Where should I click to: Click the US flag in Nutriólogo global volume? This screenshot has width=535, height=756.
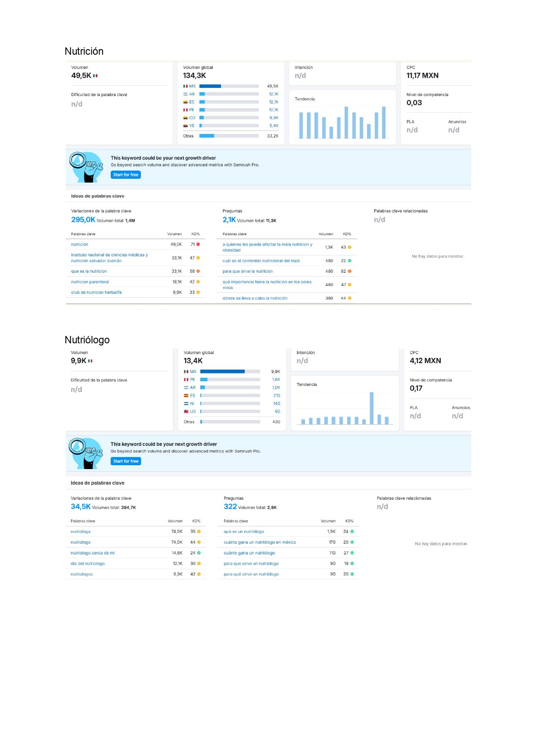tap(186, 411)
